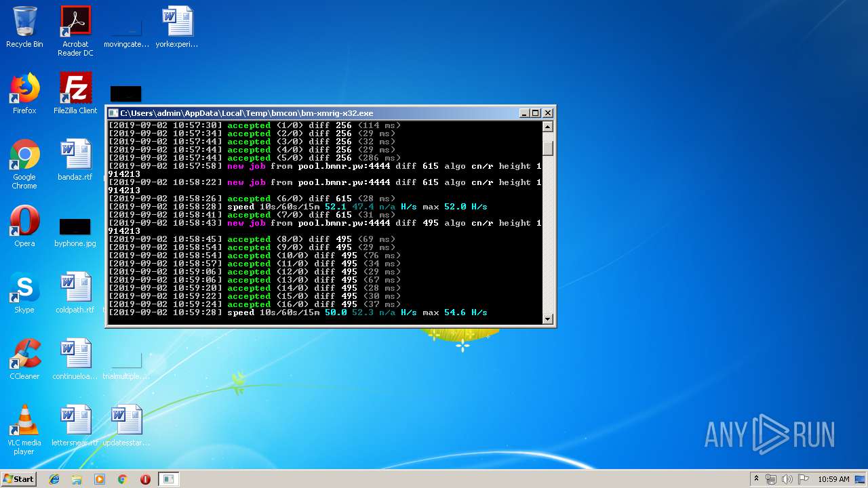
Task: Open network status tray icon
Action: 771,479
